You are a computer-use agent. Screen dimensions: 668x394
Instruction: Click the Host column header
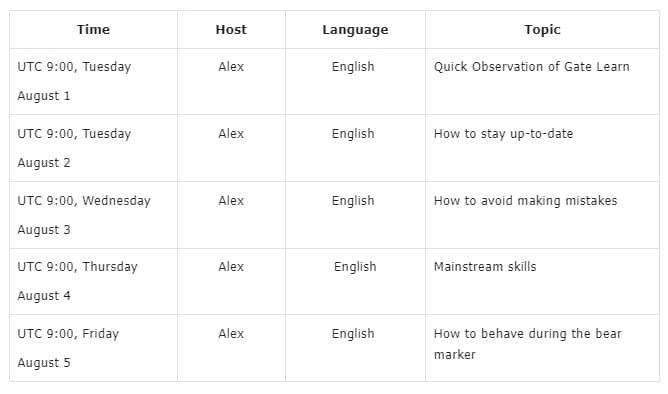click(x=231, y=29)
